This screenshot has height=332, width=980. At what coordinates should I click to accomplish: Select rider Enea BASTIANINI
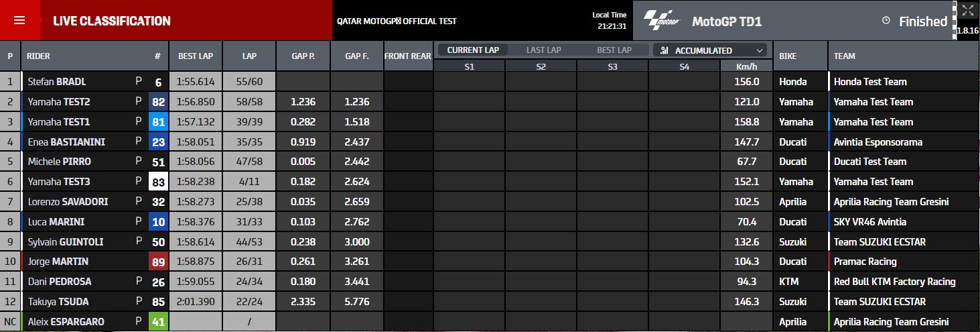[x=66, y=142]
